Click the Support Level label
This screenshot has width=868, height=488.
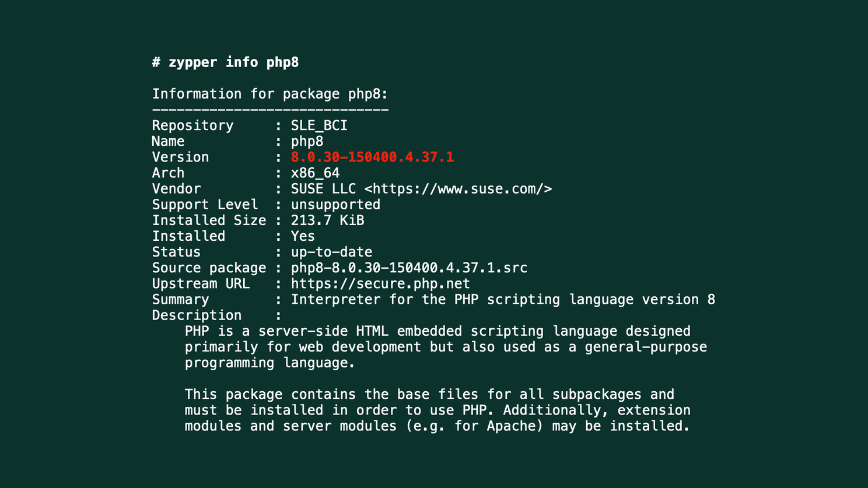pyautogui.click(x=205, y=205)
